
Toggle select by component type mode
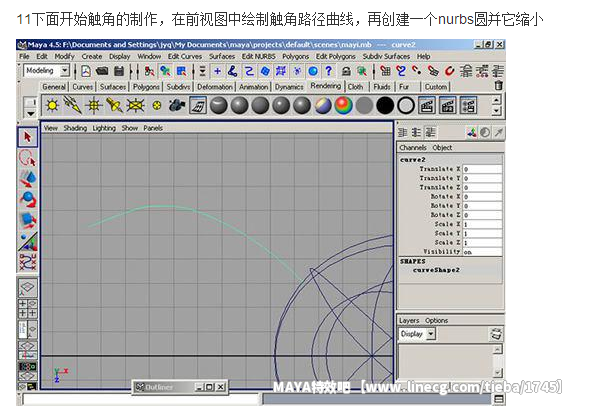click(x=181, y=71)
